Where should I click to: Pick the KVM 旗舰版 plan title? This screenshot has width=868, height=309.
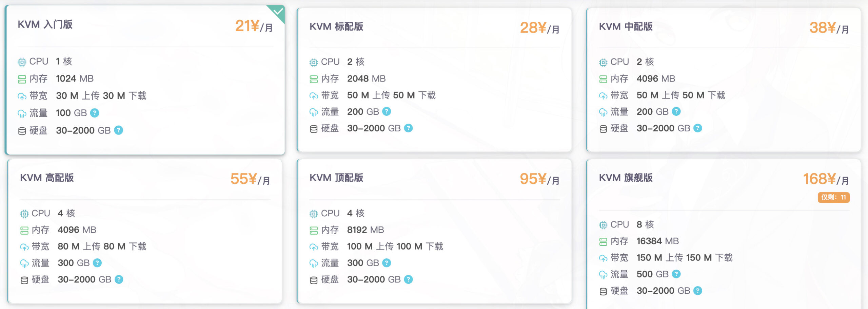(626, 178)
